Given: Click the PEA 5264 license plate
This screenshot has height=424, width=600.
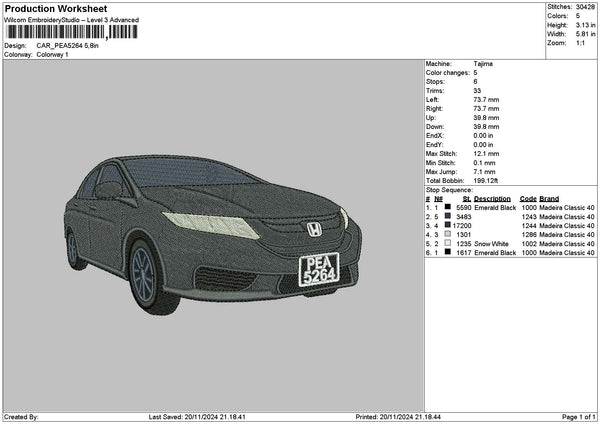Looking at the screenshot, I should point(320,270).
